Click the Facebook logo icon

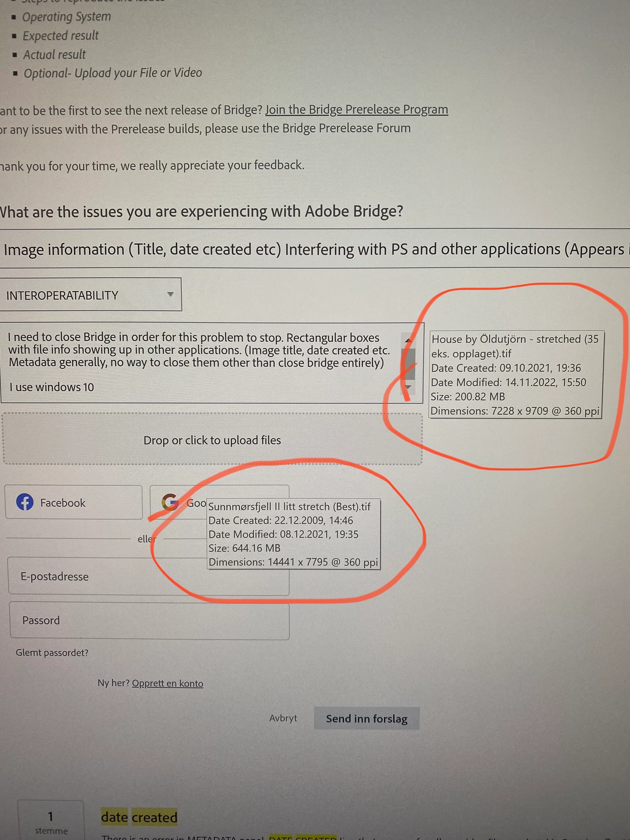click(25, 502)
